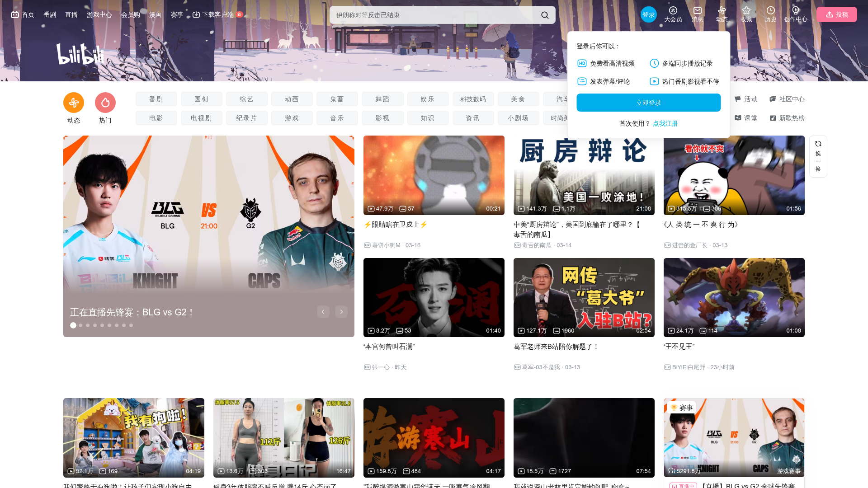Click the 新歌热榜 music icon
The image size is (868, 488).
point(773,118)
